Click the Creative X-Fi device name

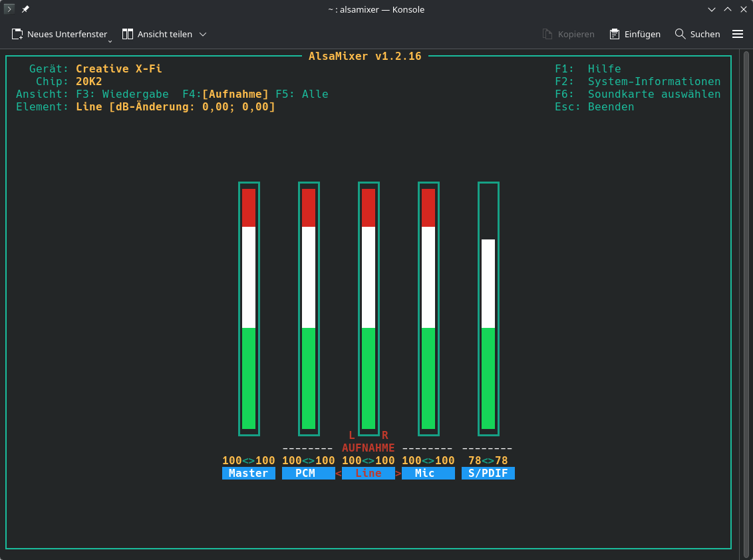(119, 69)
